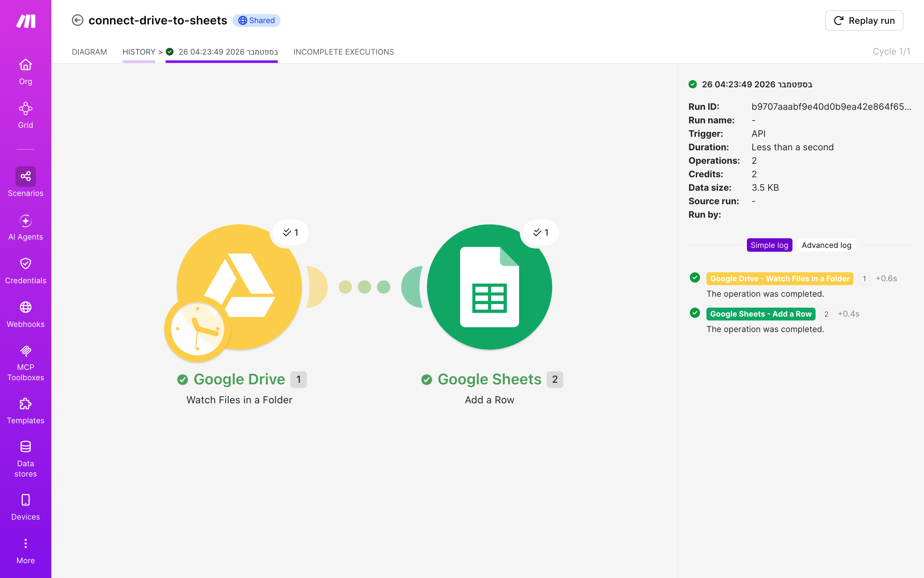Click success checkmark beside Google Sheets label

426,380
